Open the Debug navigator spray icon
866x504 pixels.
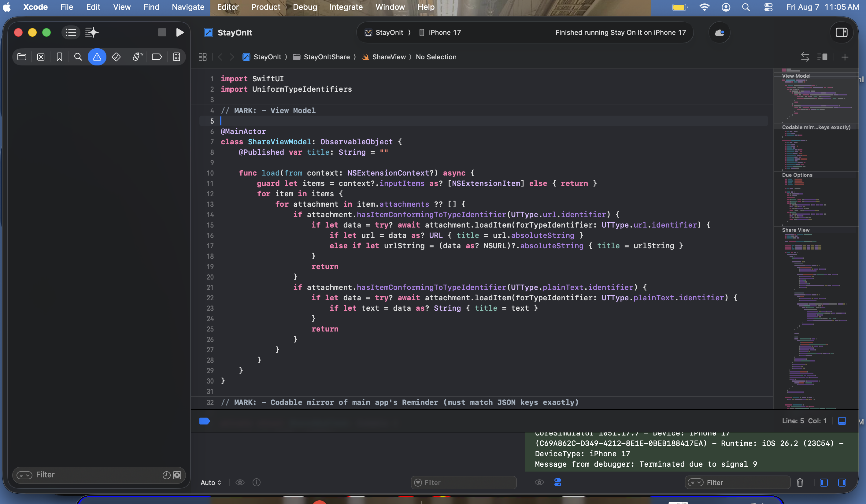click(138, 57)
